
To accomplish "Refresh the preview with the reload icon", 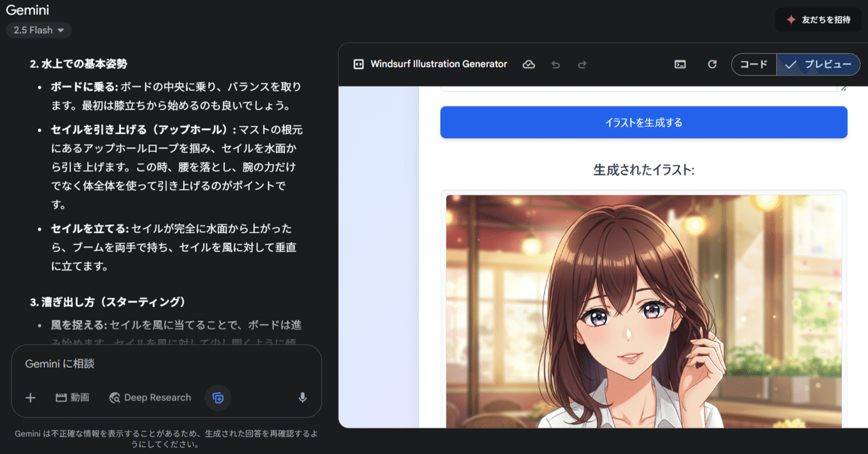I will [x=711, y=64].
